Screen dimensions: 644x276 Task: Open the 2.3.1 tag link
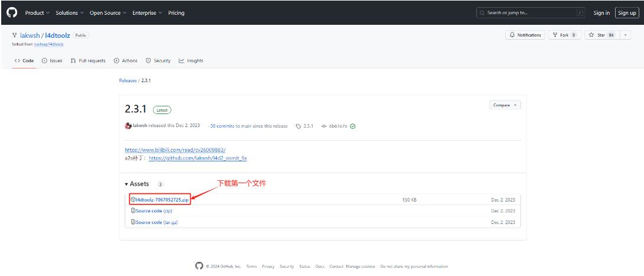pyautogui.click(x=305, y=126)
